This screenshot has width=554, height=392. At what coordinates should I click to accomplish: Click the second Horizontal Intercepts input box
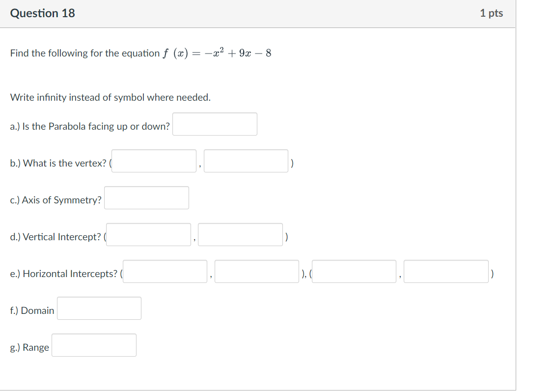pyautogui.click(x=257, y=271)
